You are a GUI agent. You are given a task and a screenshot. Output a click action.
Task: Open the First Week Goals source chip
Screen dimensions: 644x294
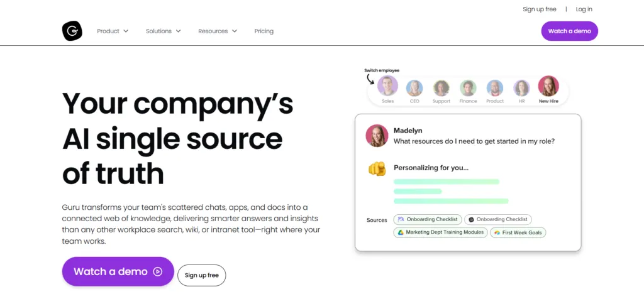518,232
